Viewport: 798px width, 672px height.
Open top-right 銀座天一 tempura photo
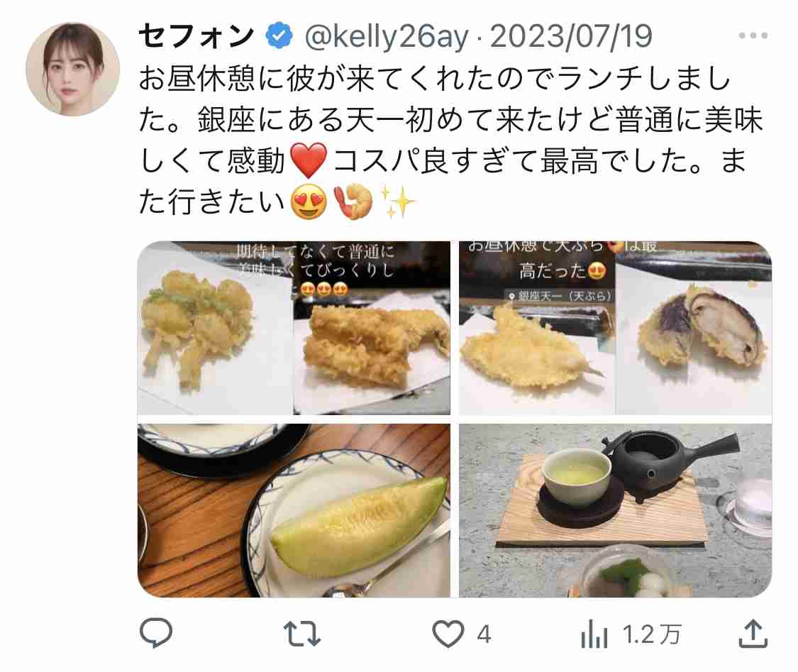615,328
